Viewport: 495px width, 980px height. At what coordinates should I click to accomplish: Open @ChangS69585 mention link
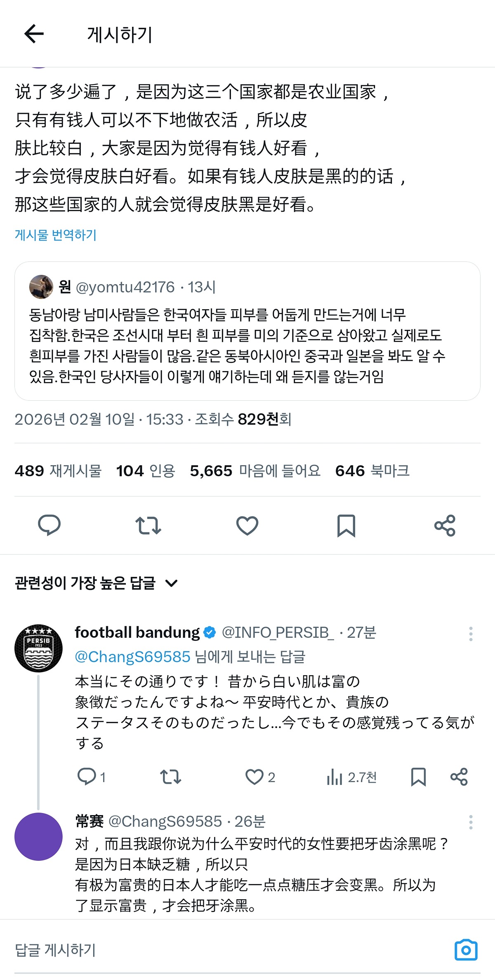(x=132, y=656)
